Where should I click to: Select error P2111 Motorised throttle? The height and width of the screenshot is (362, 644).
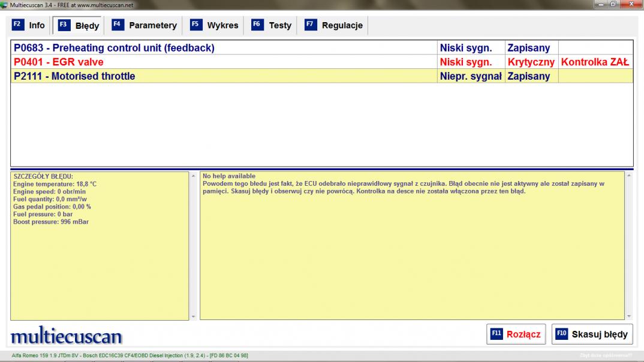click(x=321, y=76)
